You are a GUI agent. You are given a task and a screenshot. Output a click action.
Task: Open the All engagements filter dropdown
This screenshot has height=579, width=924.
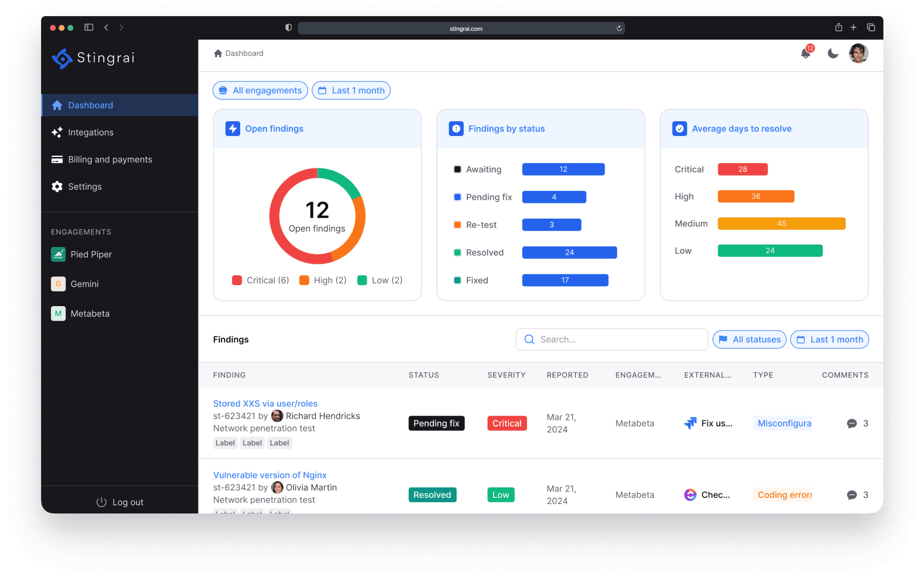260,90
